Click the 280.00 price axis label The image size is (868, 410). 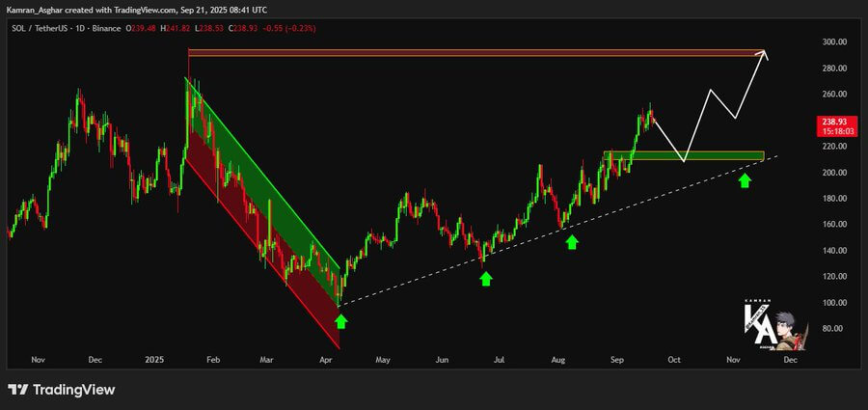point(833,68)
